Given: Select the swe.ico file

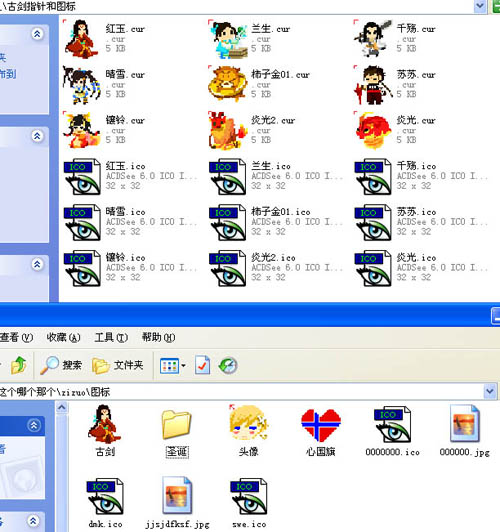Looking at the screenshot, I should pos(249,503).
